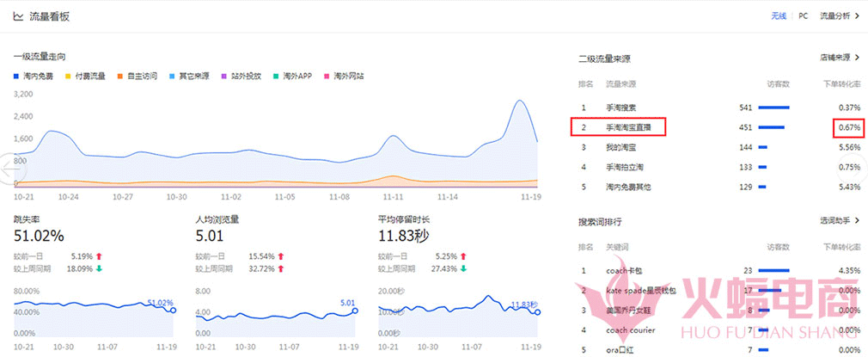
Task: Switch to the 无线 tab
Action: point(778,15)
